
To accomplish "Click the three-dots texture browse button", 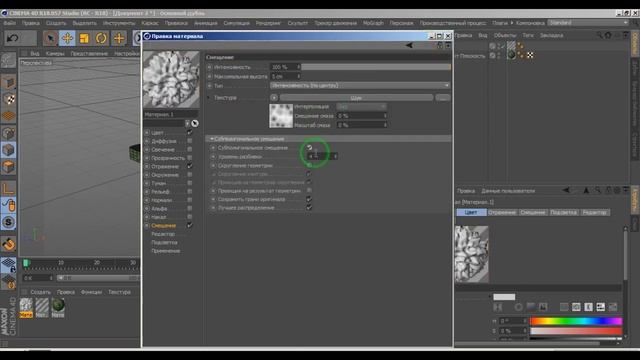I will point(443,98).
